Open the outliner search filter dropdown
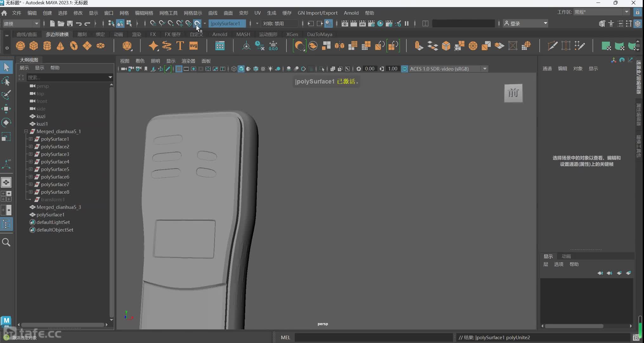 coord(110,77)
